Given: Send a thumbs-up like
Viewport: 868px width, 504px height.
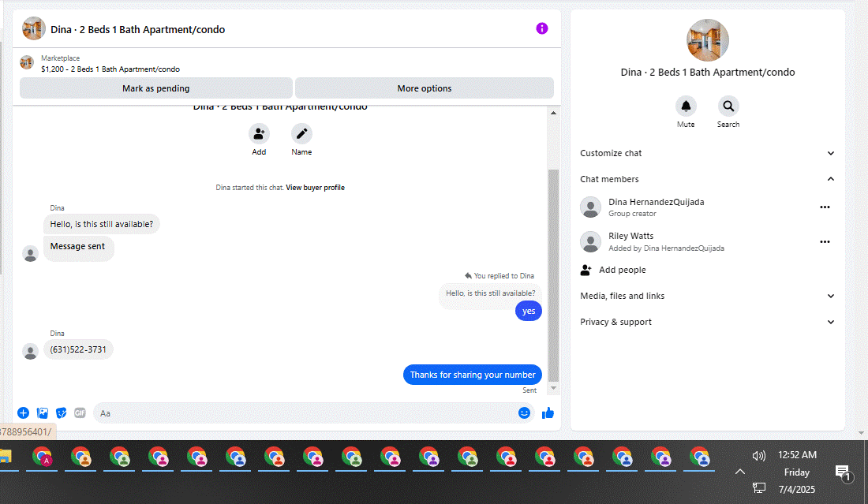Looking at the screenshot, I should pos(548,413).
